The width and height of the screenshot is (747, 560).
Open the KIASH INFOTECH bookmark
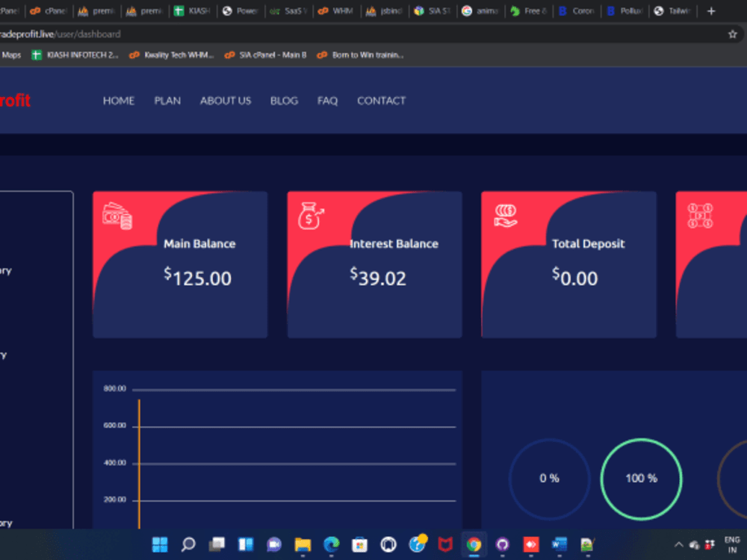(75, 55)
